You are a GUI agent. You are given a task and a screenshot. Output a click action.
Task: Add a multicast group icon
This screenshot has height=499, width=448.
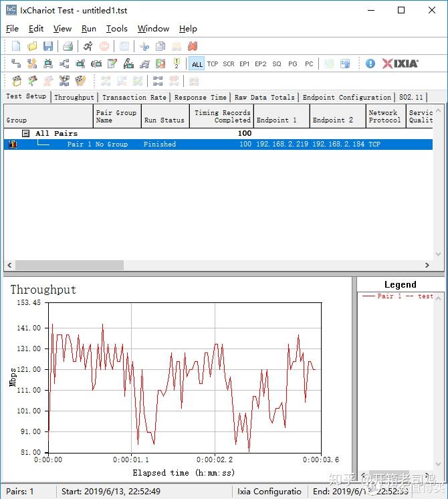pyautogui.click(x=64, y=64)
